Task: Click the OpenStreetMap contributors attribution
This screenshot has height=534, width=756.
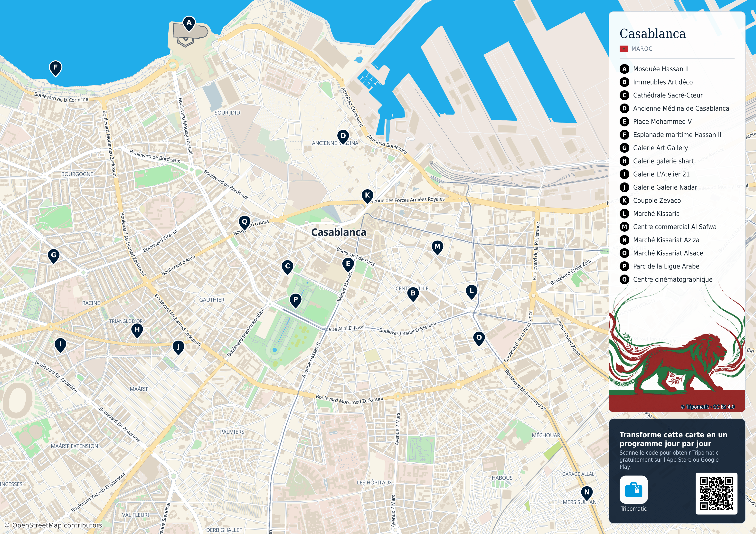Action: point(53,525)
